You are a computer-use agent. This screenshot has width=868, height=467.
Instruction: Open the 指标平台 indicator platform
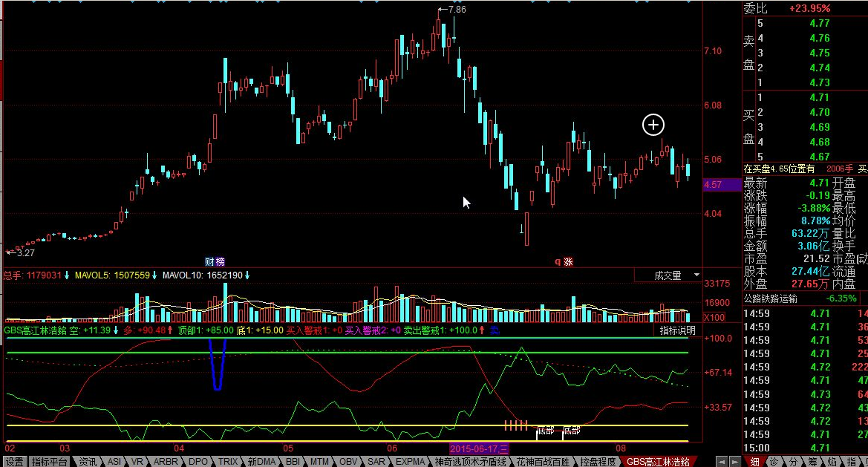49,462
